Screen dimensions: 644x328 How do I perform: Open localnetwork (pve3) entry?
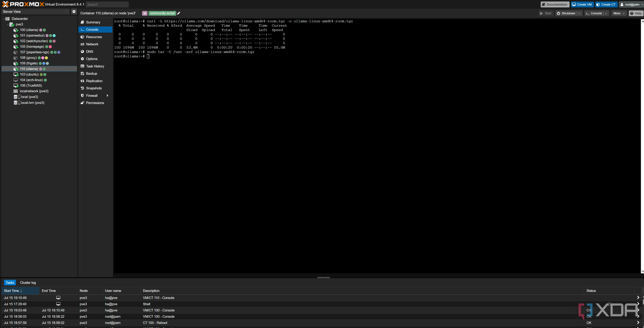[34, 91]
